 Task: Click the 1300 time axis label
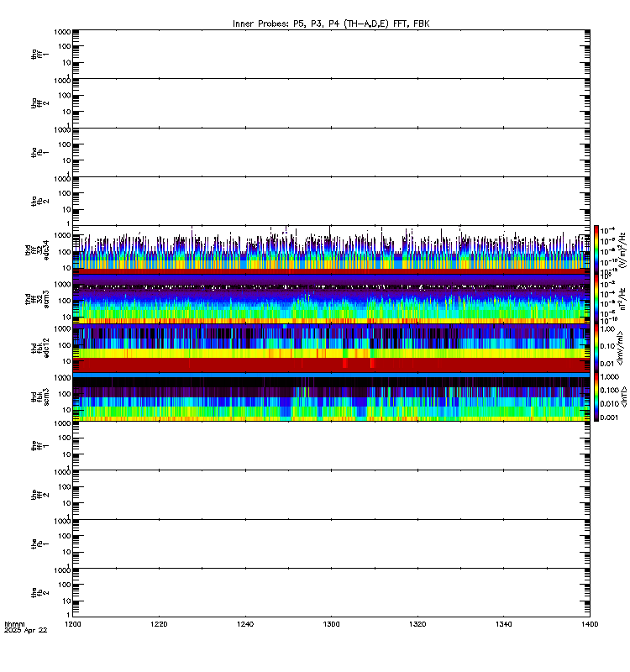(x=331, y=624)
